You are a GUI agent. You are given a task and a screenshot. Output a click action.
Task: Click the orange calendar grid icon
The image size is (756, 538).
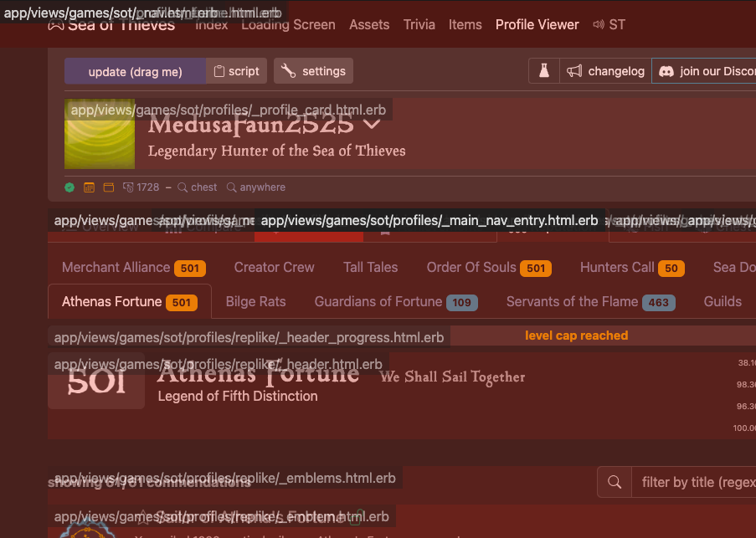(89, 187)
